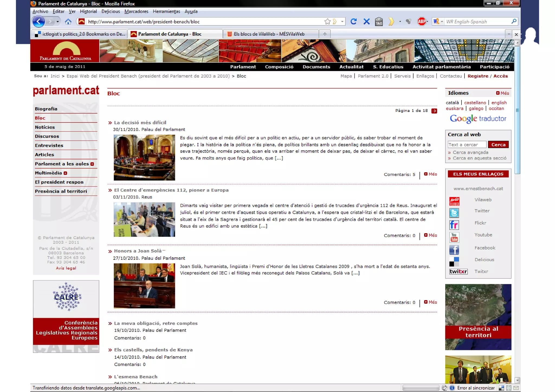The image size is (555, 392).
Task: Go to next page red arrow icon
Action: pos(434,111)
